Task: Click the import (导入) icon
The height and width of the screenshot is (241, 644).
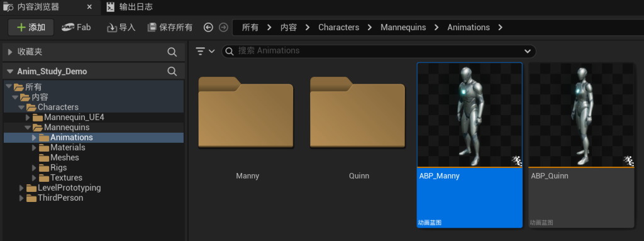Action: 112,28
